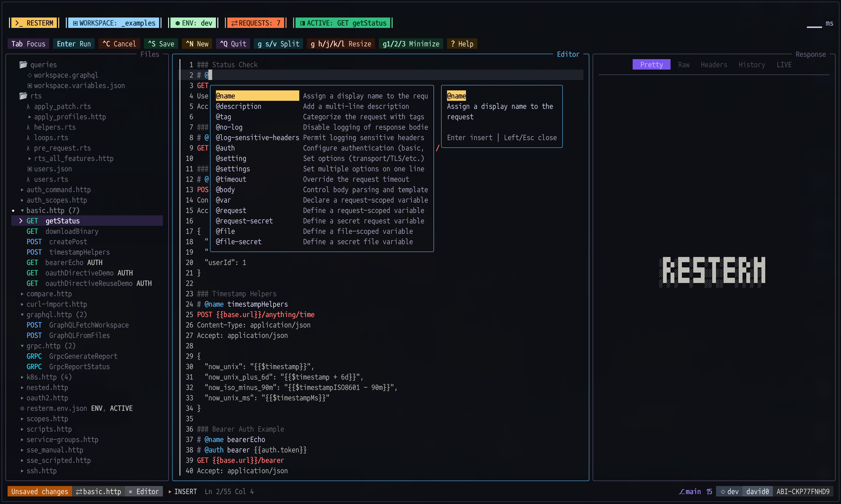
Task: Select @name in the autocomplete list
Action: pos(322,96)
